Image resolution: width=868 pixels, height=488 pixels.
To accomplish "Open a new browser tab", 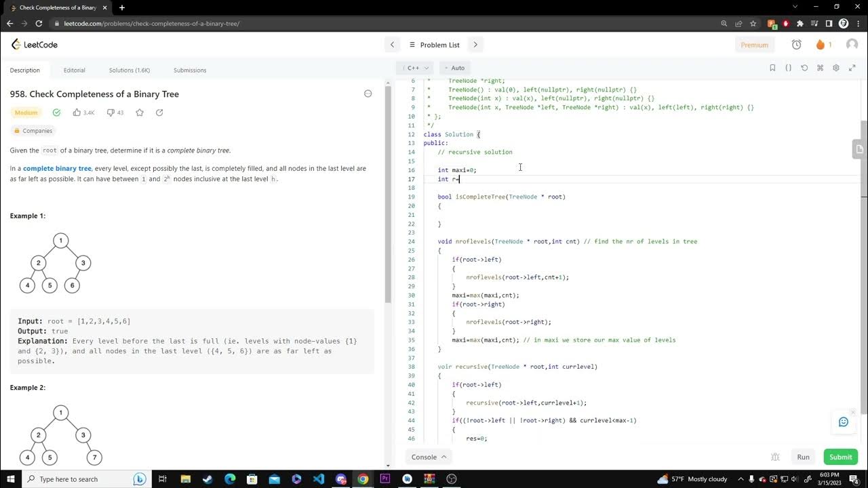I will coord(122,7).
